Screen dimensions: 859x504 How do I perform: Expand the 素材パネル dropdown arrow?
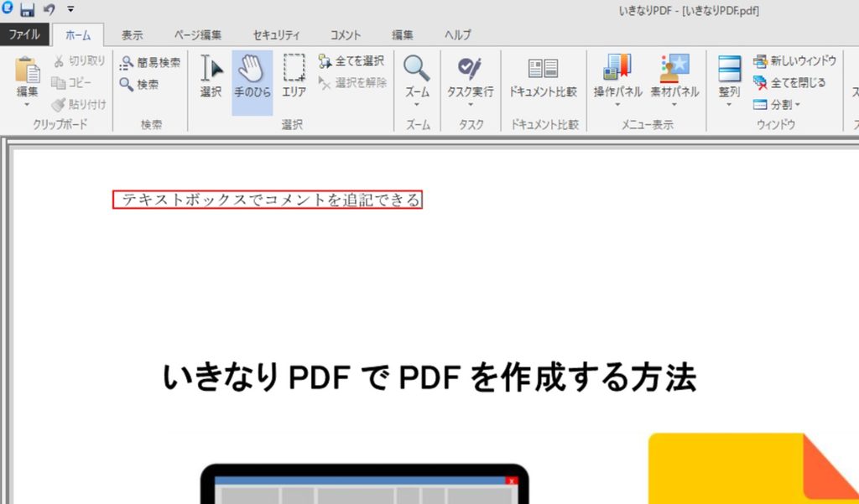tap(674, 105)
